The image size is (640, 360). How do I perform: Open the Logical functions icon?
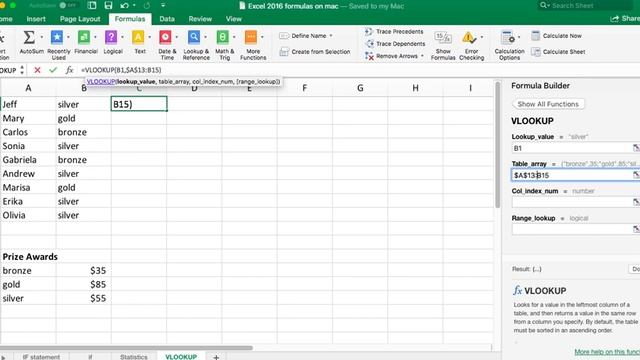(x=111, y=38)
